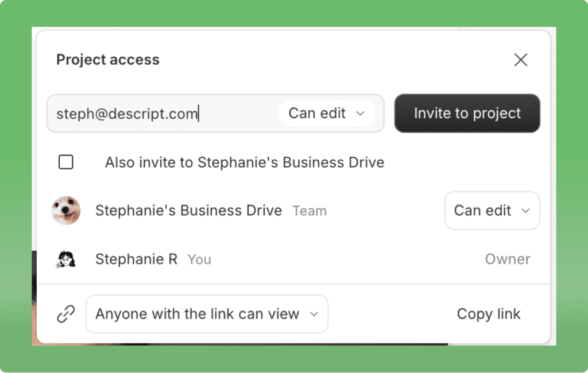Click Copy link at the bottom right

488,314
